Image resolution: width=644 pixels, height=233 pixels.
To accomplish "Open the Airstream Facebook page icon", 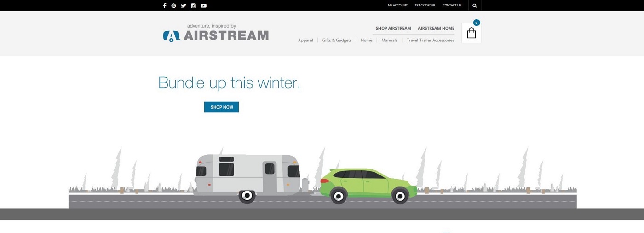I will click(165, 6).
